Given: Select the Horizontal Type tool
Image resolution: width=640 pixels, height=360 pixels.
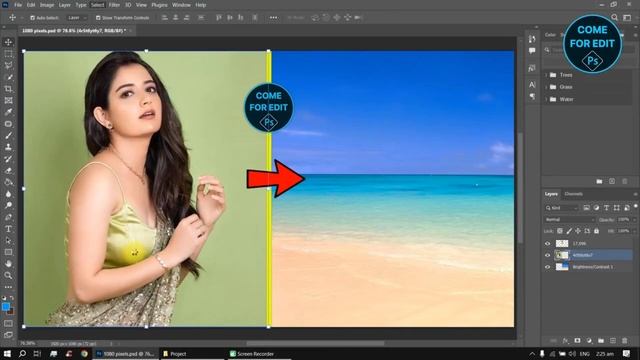Looking at the screenshot, I should (x=8, y=229).
